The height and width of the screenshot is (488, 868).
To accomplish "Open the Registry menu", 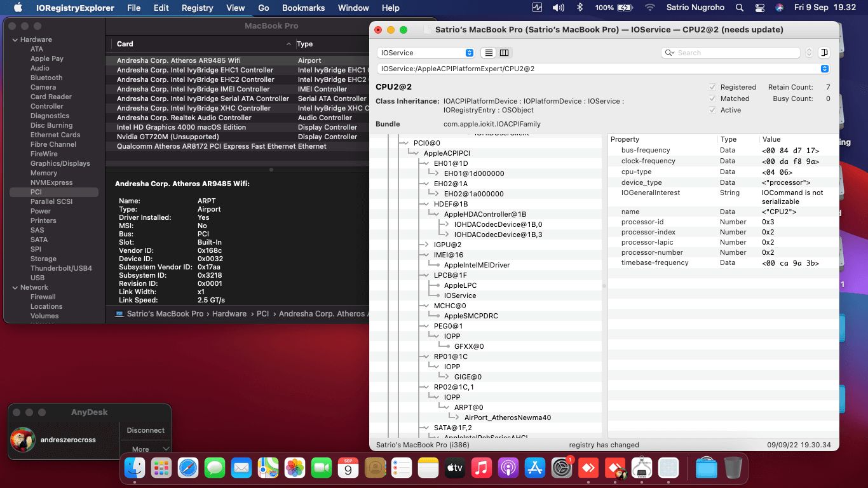I will point(197,8).
